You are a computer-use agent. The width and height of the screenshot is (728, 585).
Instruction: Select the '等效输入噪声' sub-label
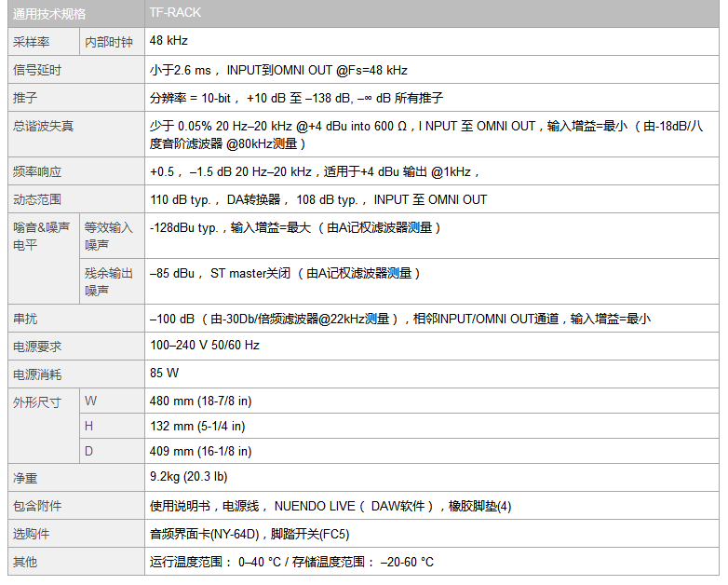(x=109, y=236)
